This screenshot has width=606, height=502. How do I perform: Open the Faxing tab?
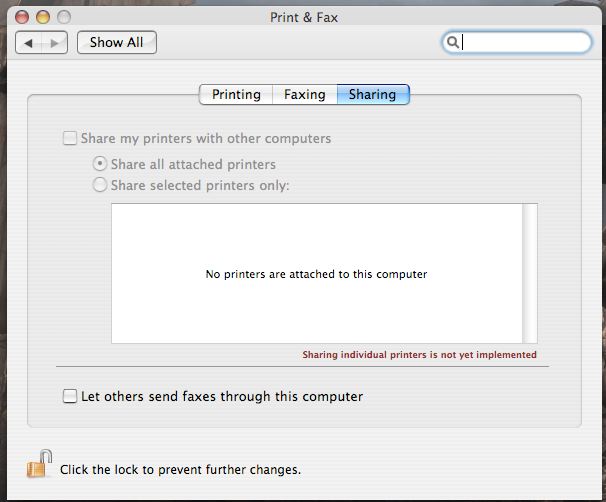(x=305, y=94)
